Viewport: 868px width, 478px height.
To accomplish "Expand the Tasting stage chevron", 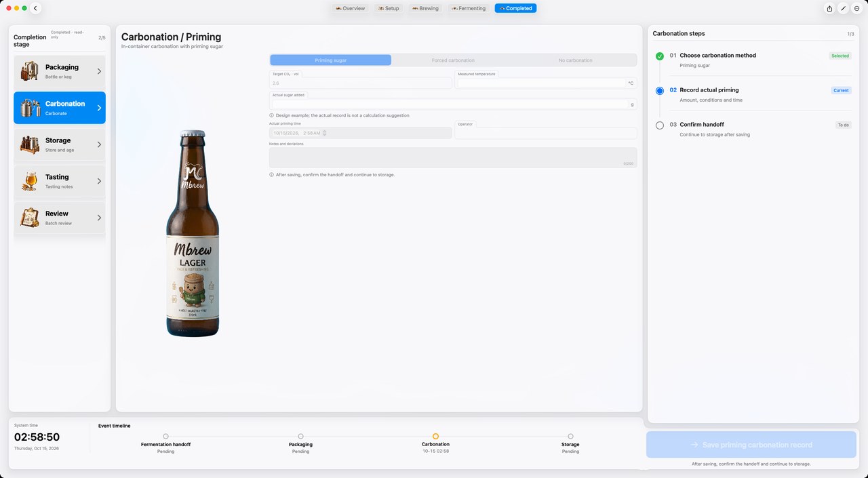I will [99, 181].
